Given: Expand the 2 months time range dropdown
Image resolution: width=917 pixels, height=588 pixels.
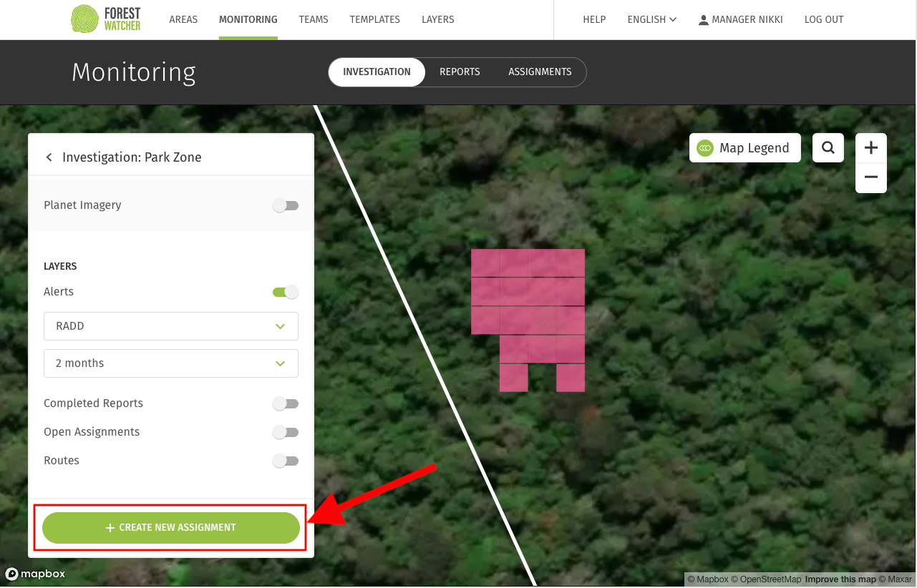Looking at the screenshot, I should (171, 363).
